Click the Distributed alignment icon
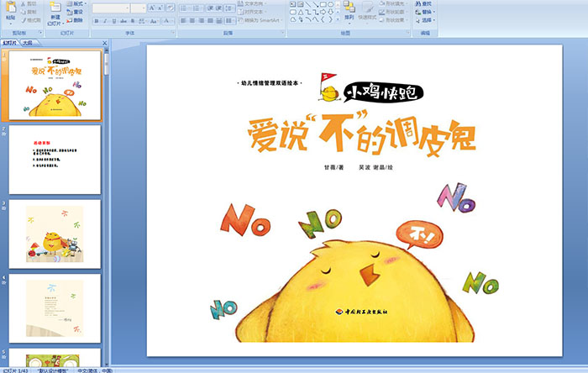This screenshot has width=588, height=373. coord(219,21)
